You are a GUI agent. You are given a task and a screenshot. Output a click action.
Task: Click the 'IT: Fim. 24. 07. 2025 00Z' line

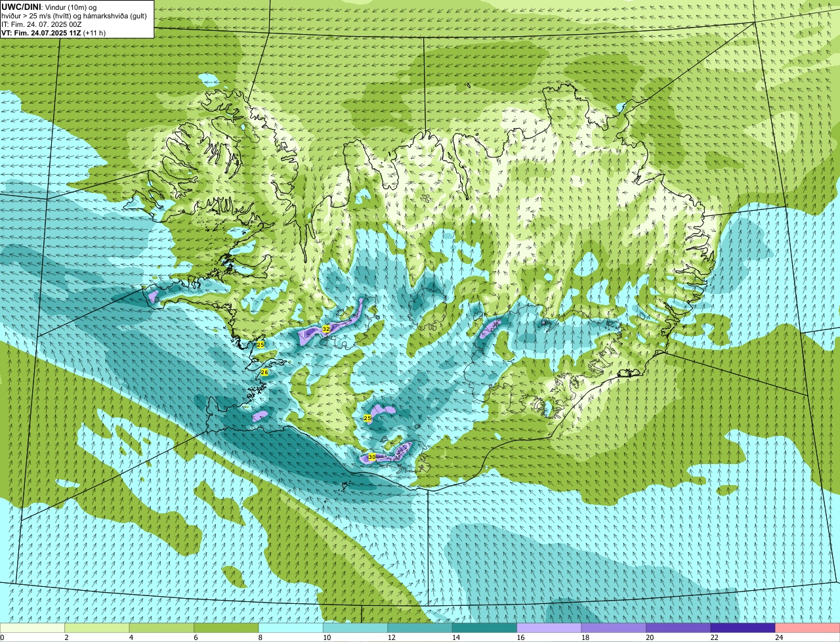click(41, 24)
